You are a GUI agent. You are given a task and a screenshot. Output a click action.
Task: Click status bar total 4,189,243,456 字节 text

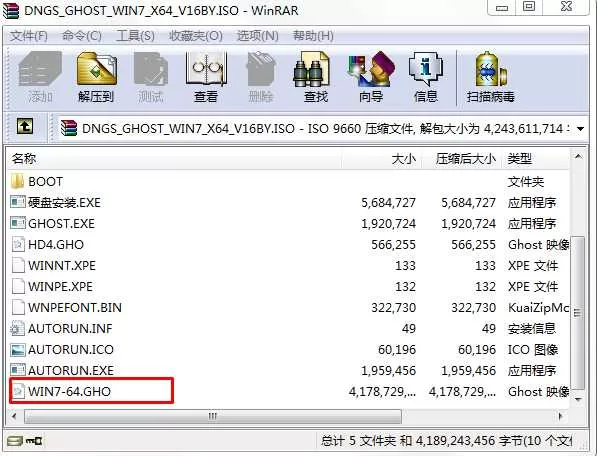[468, 441]
